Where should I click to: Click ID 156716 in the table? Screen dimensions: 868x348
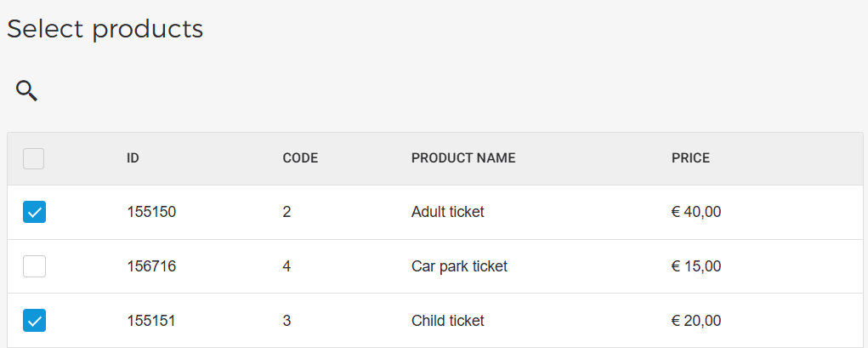[x=151, y=266]
